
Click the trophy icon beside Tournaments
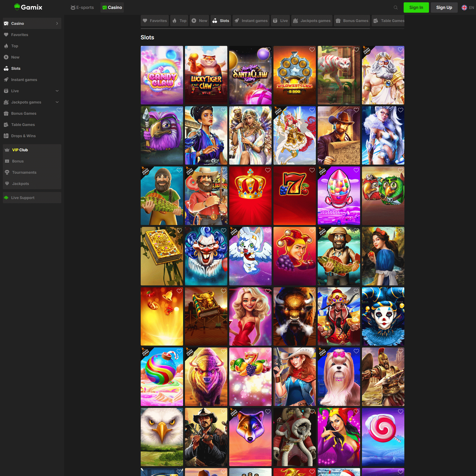(x=7, y=172)
